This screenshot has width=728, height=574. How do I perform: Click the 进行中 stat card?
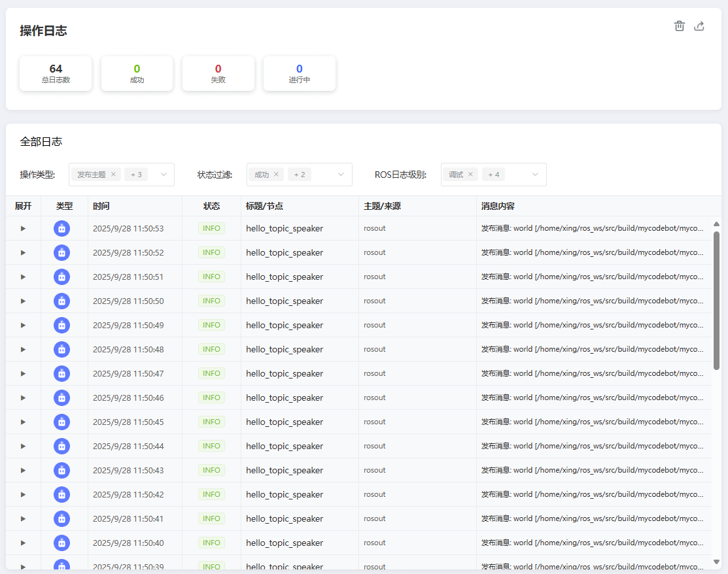coord(299,73)
